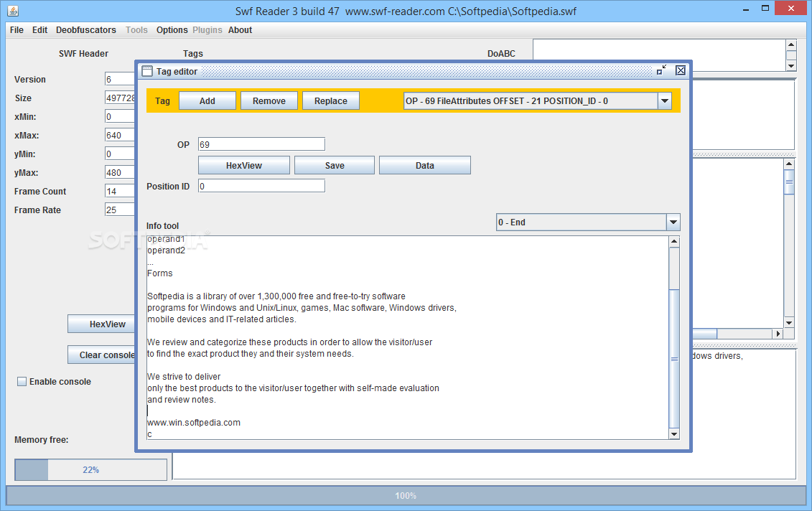
Task: Open the Info tool dropdown showing 0 - End
Action: 673,222
